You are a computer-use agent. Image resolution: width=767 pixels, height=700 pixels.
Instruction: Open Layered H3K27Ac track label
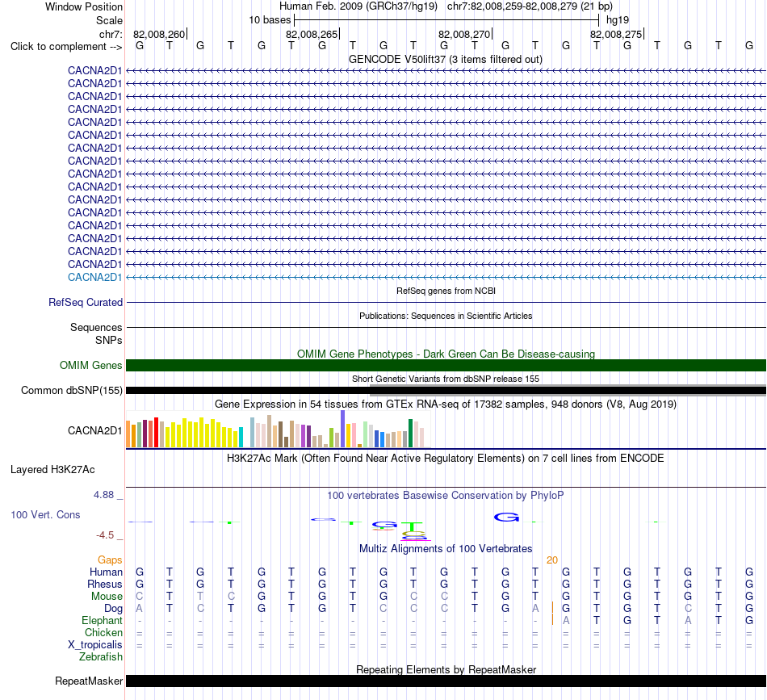[52, 470]
